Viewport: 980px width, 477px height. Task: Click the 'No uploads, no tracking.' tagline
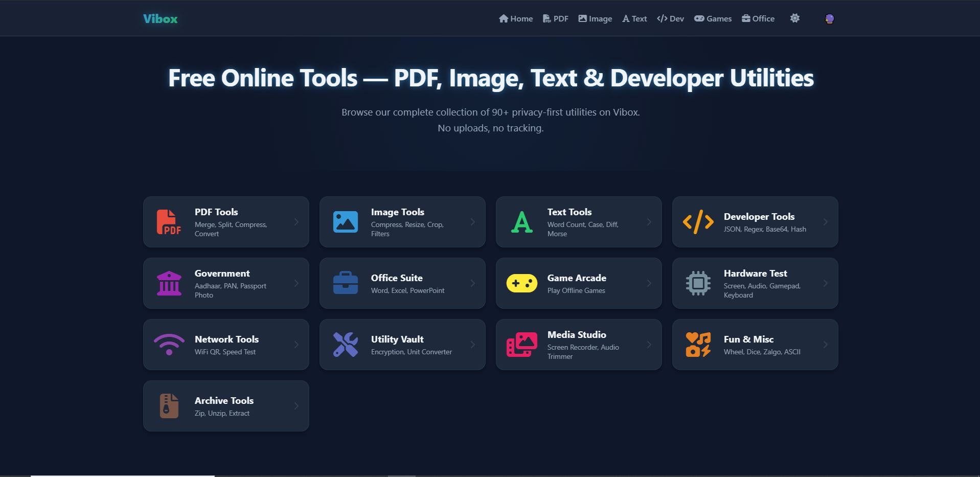(x=491, y=128)
